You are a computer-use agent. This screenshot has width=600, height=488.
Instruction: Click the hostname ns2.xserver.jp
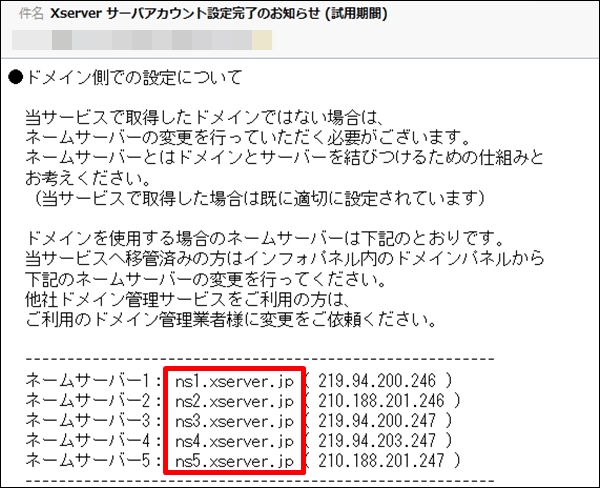tap(234, 401)
